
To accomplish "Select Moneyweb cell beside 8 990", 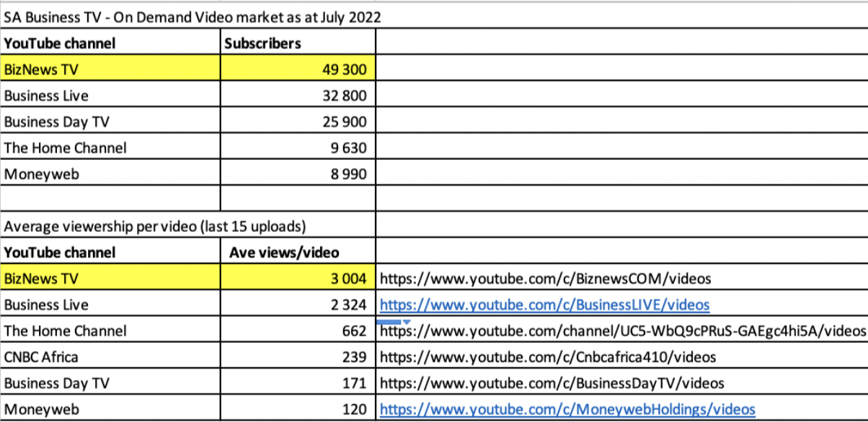I will pyautogui.click(x=110, y=174).
